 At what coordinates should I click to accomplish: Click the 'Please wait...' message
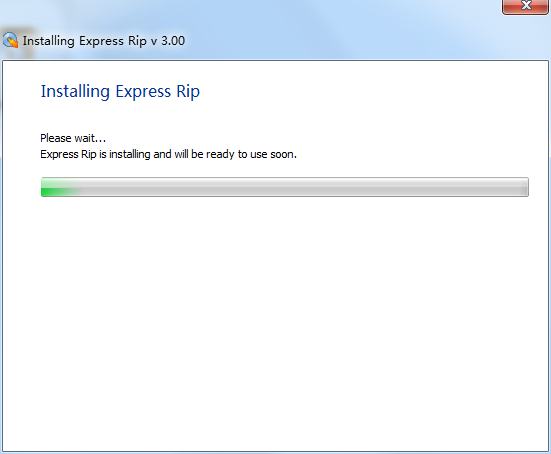73,138
